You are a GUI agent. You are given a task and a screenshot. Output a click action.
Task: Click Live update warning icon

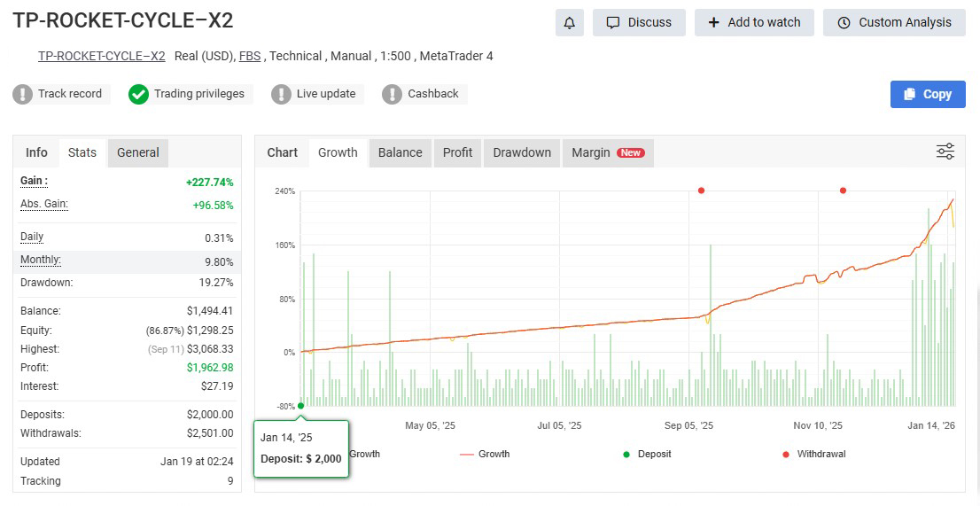(x=281, y=94)
